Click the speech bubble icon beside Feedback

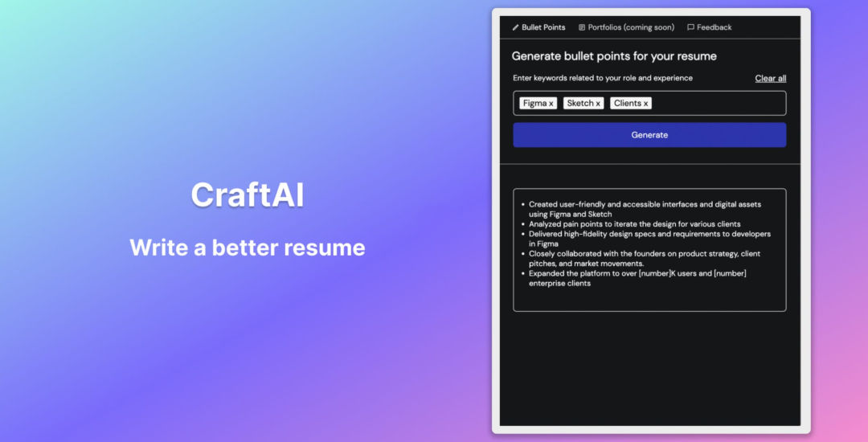[x=690, y=27]
